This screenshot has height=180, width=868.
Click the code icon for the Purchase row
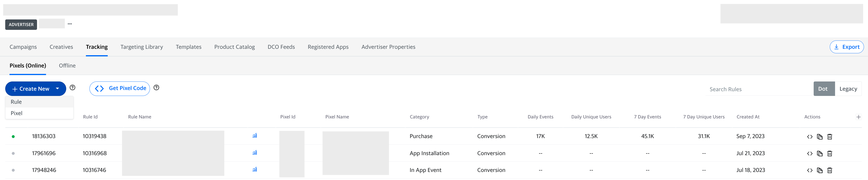coord(809,137)
